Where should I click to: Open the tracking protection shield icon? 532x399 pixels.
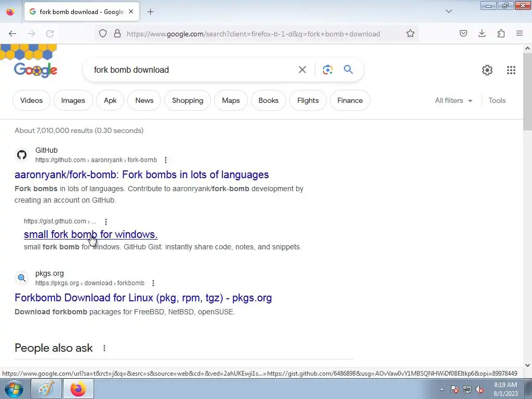(x=103, y=34)
